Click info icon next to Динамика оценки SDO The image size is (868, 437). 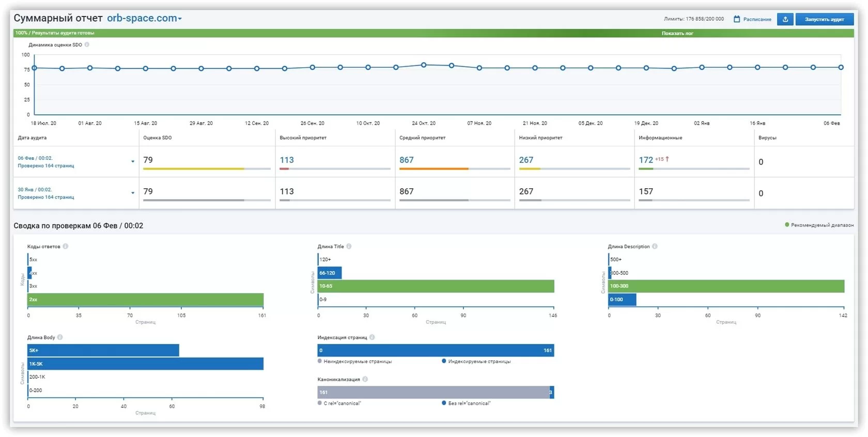pyautogui.click(x=87, y=44)
